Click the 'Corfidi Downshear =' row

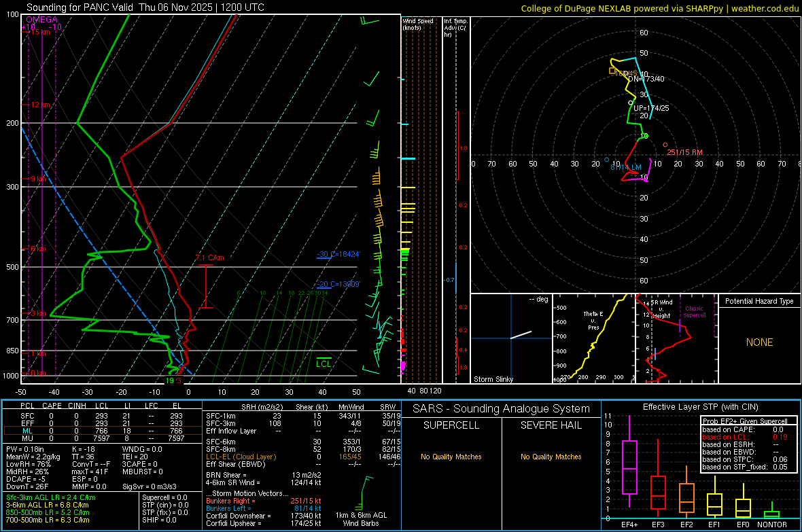pyautogui.click(x=264, y=516)
